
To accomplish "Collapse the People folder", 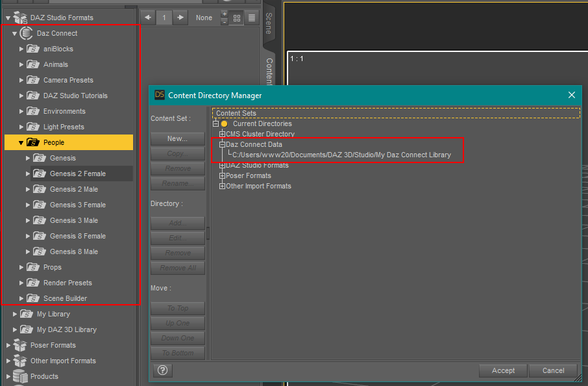I will (x=21, y=143).
